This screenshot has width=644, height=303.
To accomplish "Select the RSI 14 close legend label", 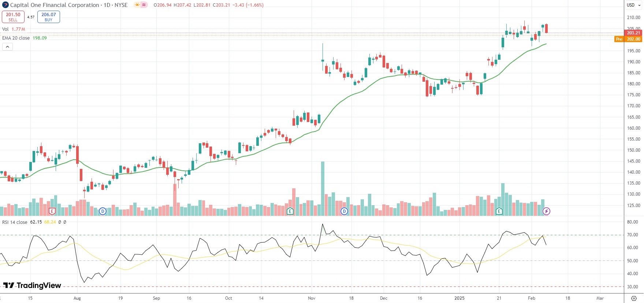I will coord(15,222).
